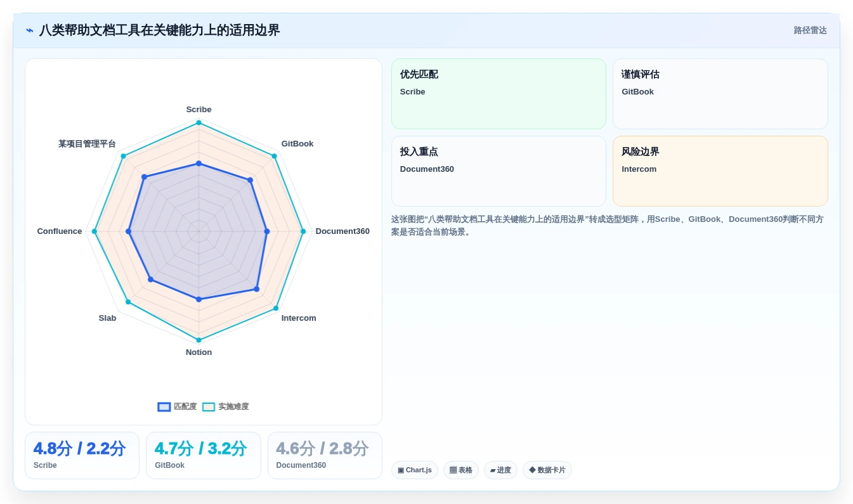Click the blue data point at Intercom axis
Image resolution: width=853 pixels, height=504 pixels.
point(257,289)
